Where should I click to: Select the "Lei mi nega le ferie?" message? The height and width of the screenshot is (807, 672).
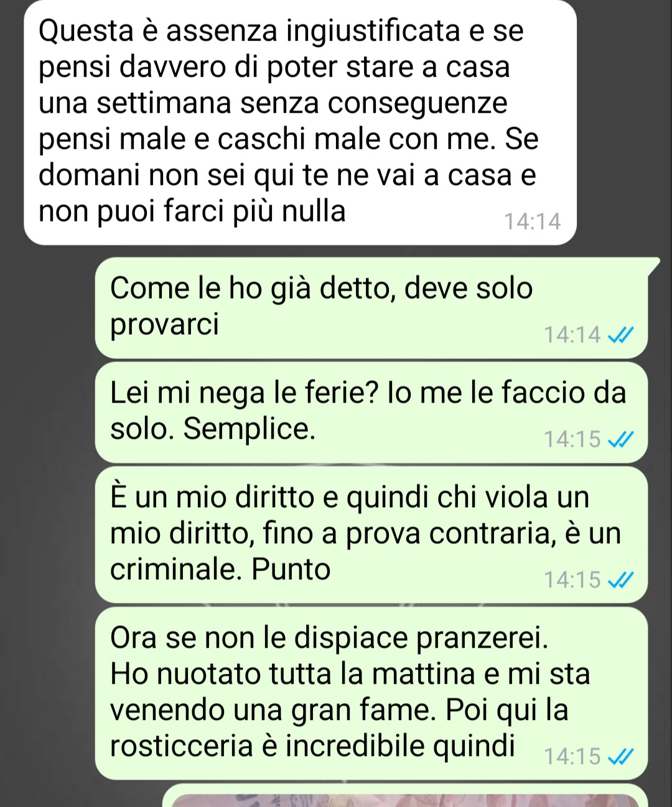[371, 413]
